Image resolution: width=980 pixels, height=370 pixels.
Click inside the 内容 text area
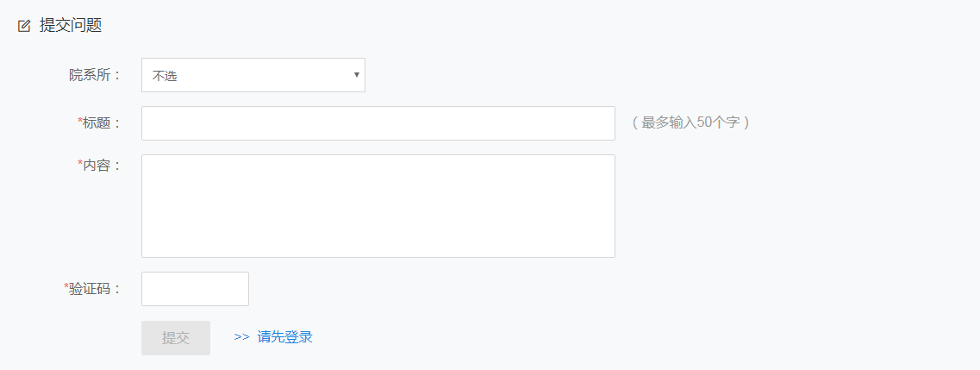378,205
